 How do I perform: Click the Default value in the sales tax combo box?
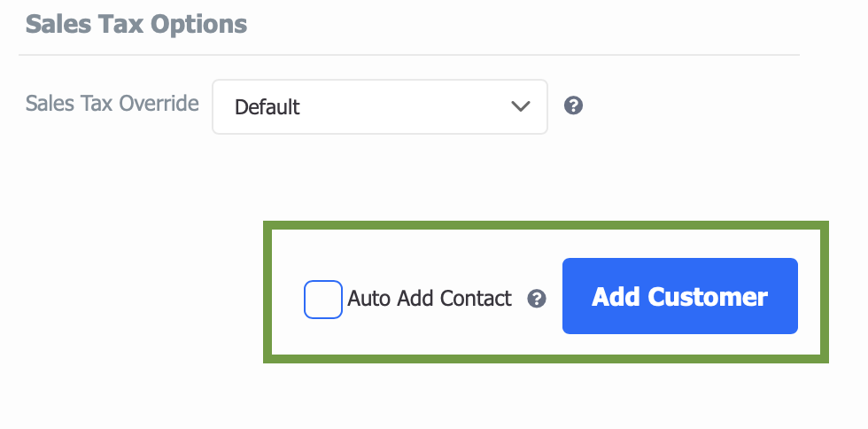[x=267, y=107]
